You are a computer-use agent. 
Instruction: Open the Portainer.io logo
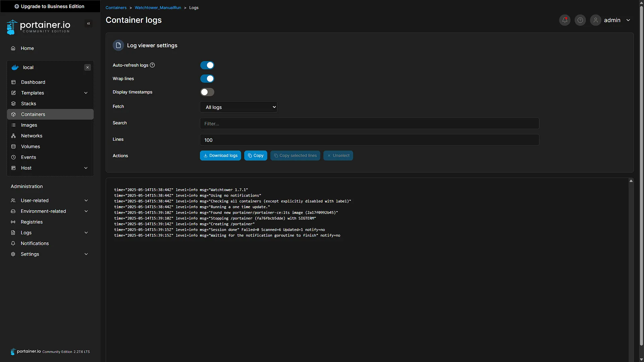tap(38, 27)
